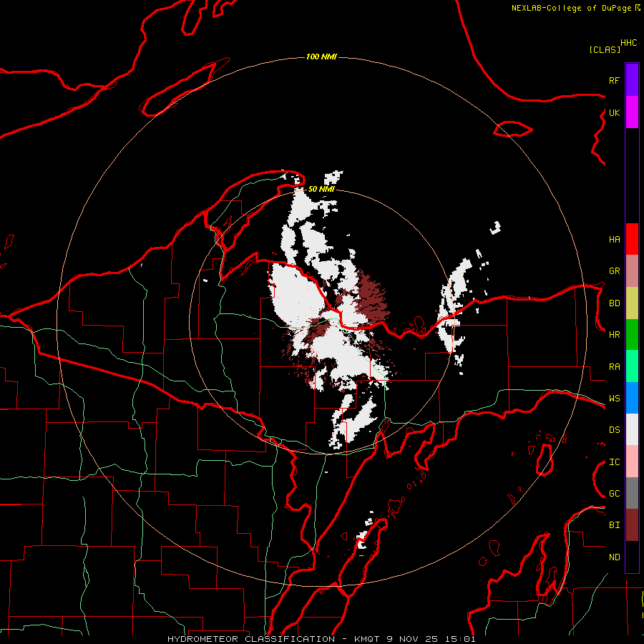Click the RF legend label

click(614, 80)
